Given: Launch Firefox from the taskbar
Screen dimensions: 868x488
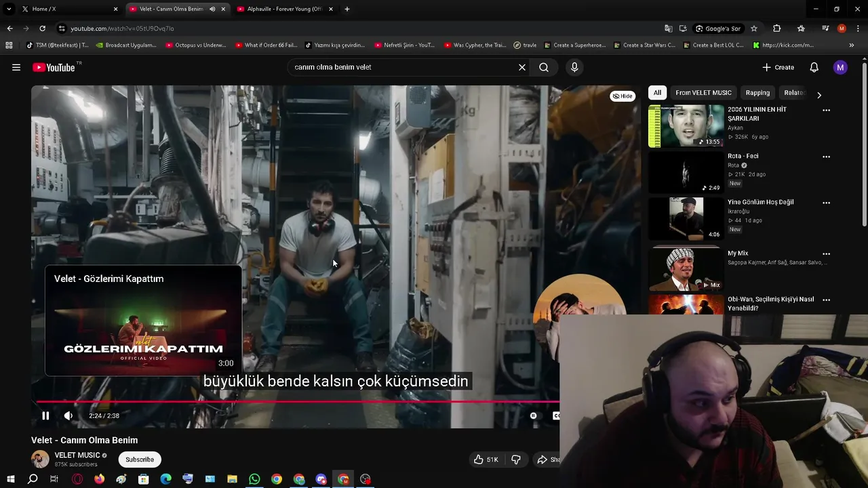Looking at the screenshot, I should coord(100,479).
